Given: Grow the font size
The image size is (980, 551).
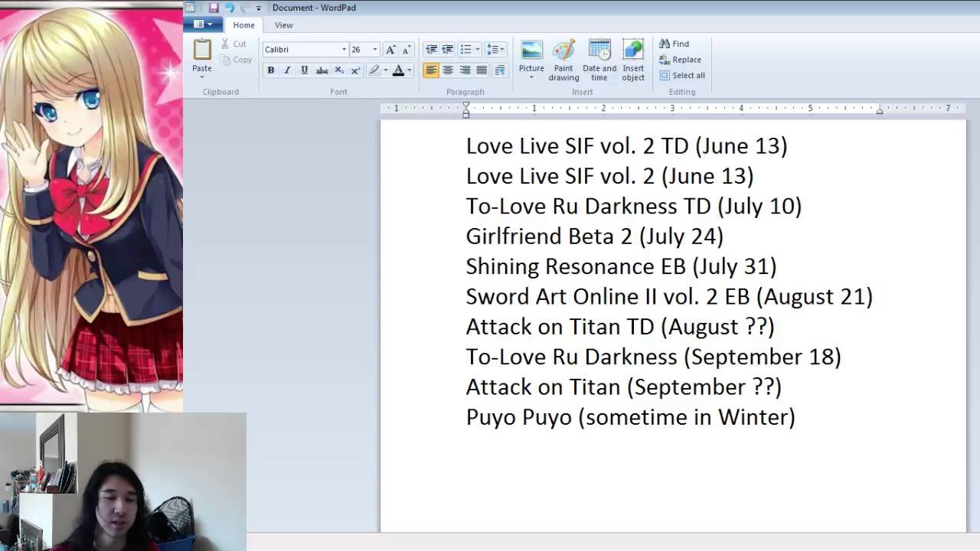Looking at the screenshot, I should [391, 49].
